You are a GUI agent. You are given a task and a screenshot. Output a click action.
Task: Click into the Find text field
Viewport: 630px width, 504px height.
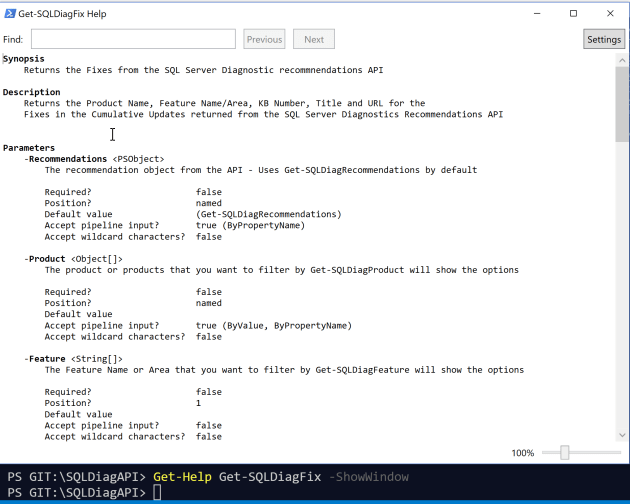pyautogui.click(x=133, y=39)
